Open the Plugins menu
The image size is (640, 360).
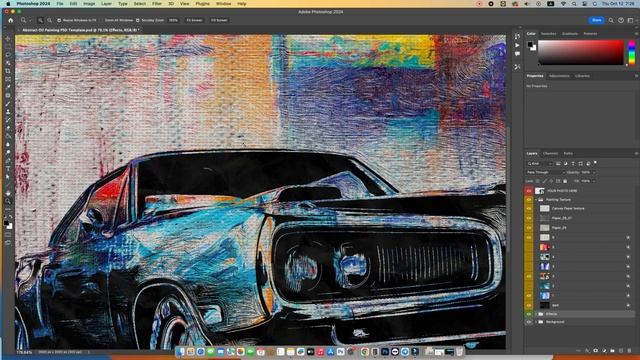(x=202, y=4)
